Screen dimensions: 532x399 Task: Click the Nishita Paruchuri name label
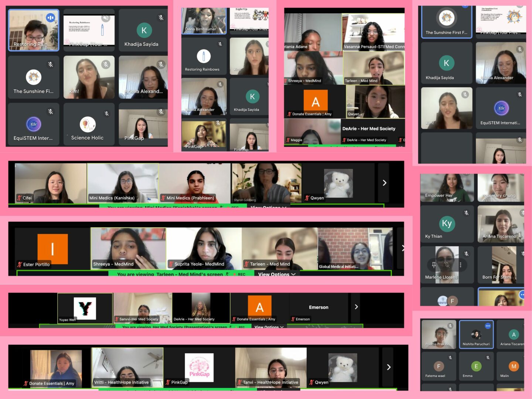pyautogui.click(x=476, y=344)
